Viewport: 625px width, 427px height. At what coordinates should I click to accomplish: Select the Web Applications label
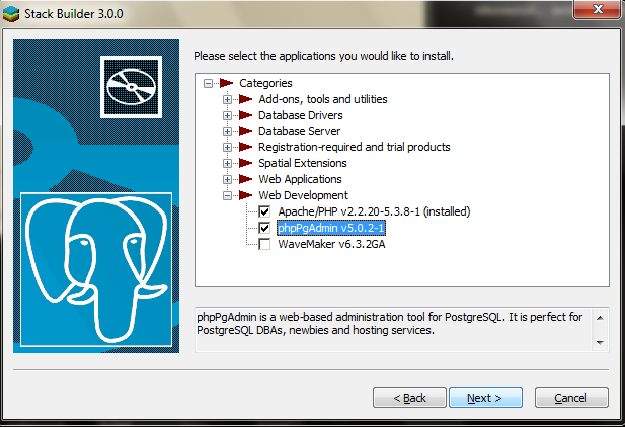click(x=300, y=179)
